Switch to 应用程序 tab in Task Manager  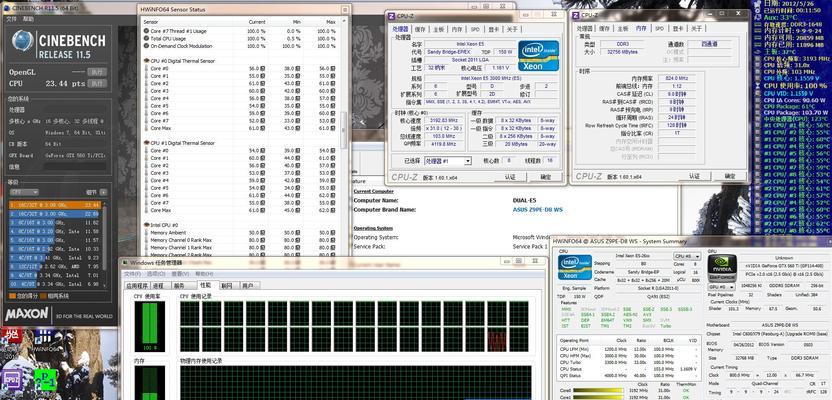click(x=137, y=286)
